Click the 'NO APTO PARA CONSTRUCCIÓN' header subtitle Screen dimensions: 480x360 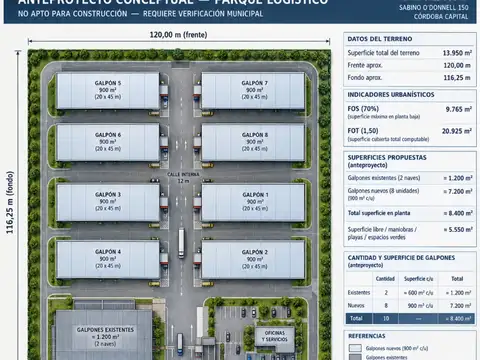(x=72, y=14)
